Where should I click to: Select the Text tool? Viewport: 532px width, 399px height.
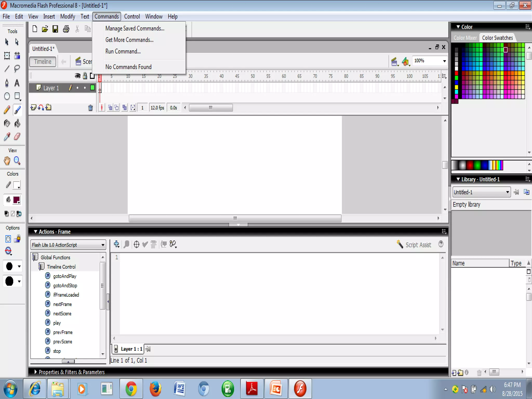pos(17,83)
